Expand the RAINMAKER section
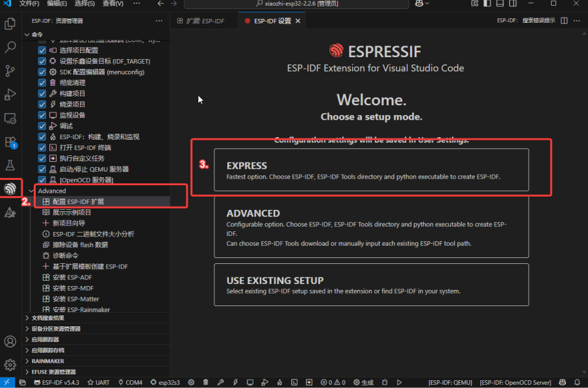Image resolution: width=588 pixels, height=388 pixels. [96, 361]
